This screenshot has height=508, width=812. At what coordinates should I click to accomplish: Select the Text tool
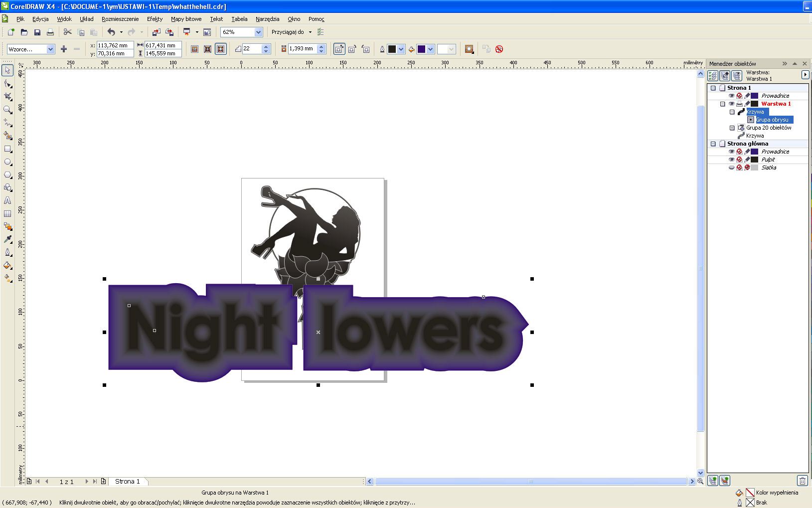8,200
